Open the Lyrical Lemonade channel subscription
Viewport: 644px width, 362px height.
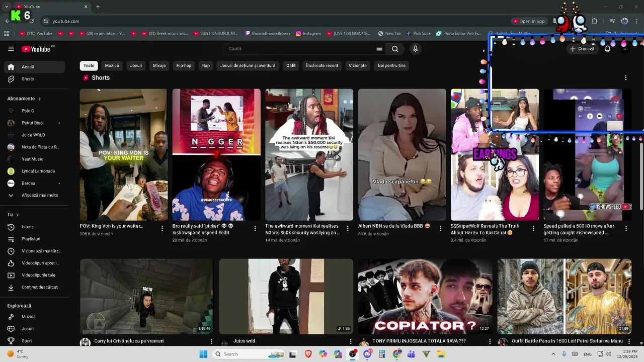[34, 171]
